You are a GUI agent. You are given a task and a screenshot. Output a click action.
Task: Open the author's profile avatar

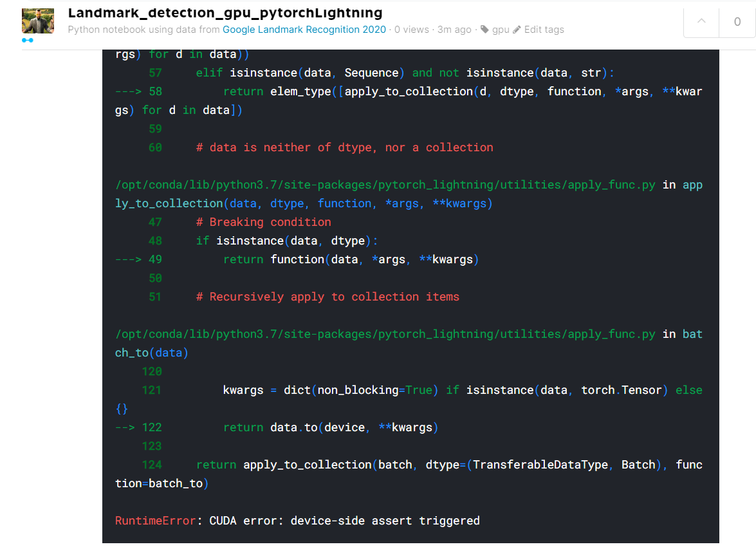point(37,21)
